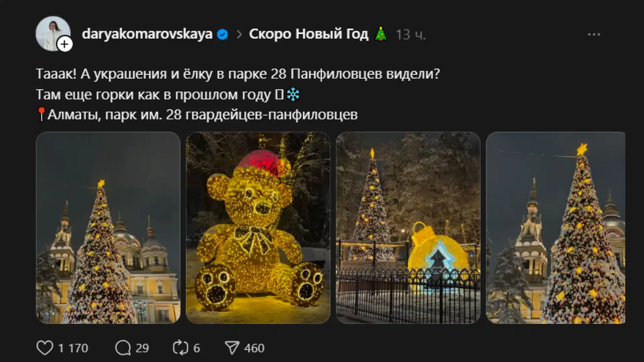Screen dimensions: 644x362
Task: Open photo with yellow ornament ball
Action: tap(408, 228)
